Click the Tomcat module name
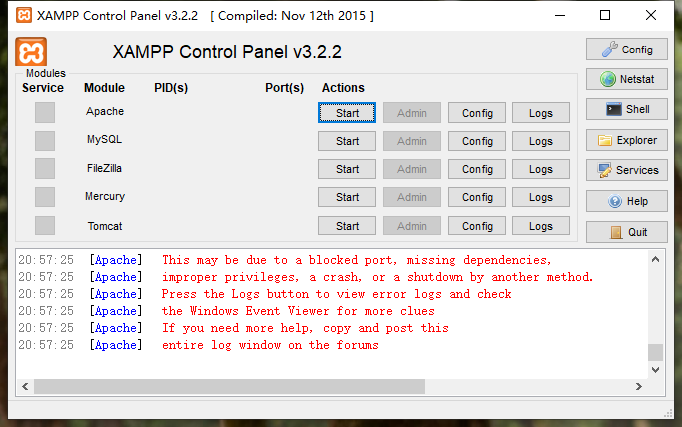Viewport: 682px width, 427px height. coord(105,226)
